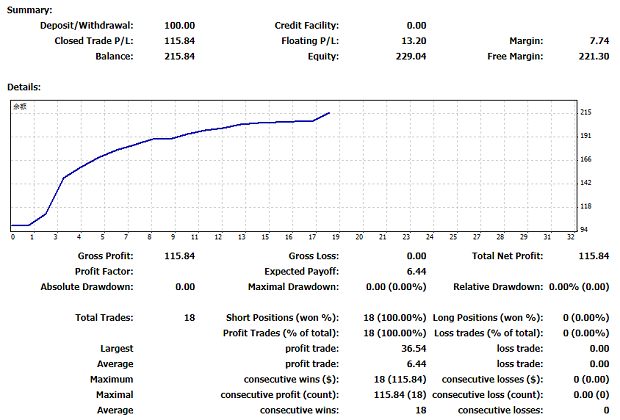The width and height of the screenshot is (620, 420).
Task: Click the Details section heading
Action: pyautogui.click(x=25, y=87)
